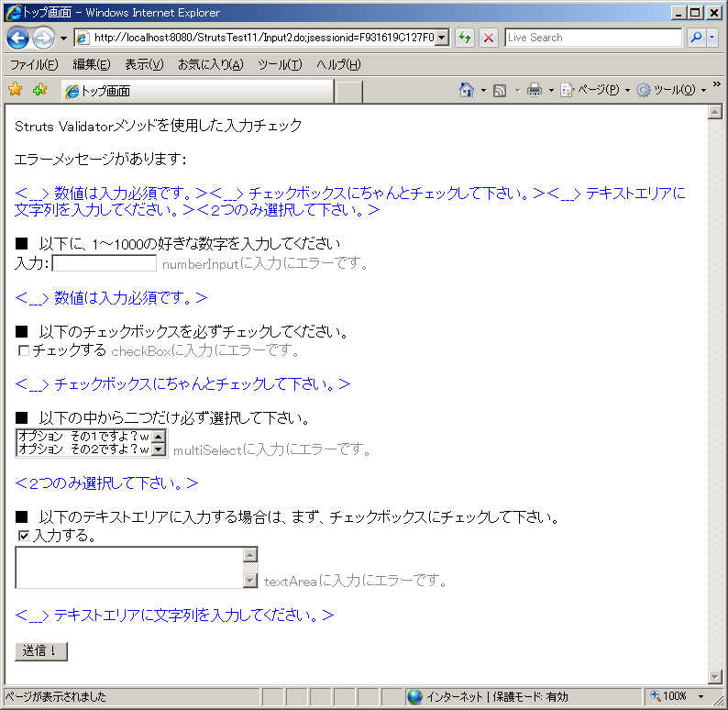Click the Live Search input box
Image resolution: width=728 pixels, height=710 pixels.
click(x=593, y=38)
